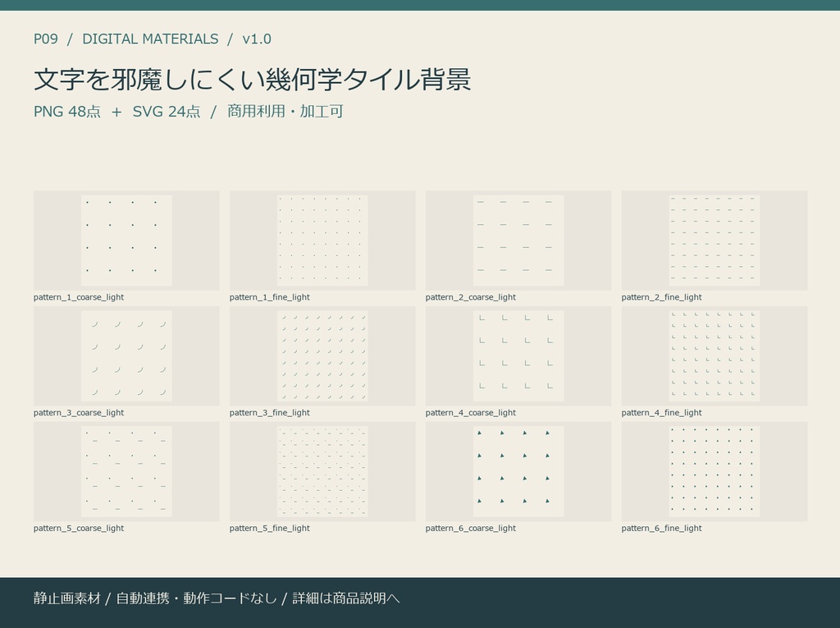Image resolution: width=840 pixels, height=628 pixels.
Task: Pick the pattern_5_coarse_light tile preview
Action: pyautogui.click(x=126, y=471)
